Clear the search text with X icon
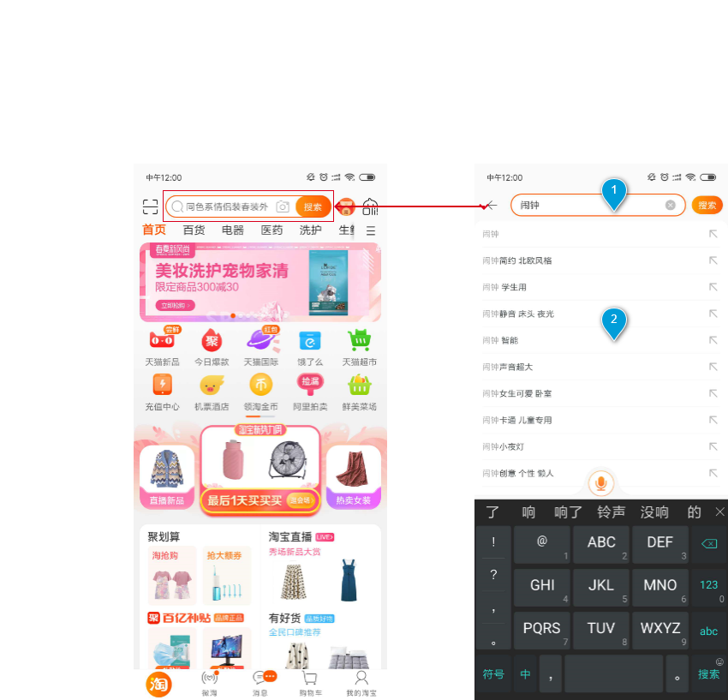The image size is (728, 700). tap(671, 206)
